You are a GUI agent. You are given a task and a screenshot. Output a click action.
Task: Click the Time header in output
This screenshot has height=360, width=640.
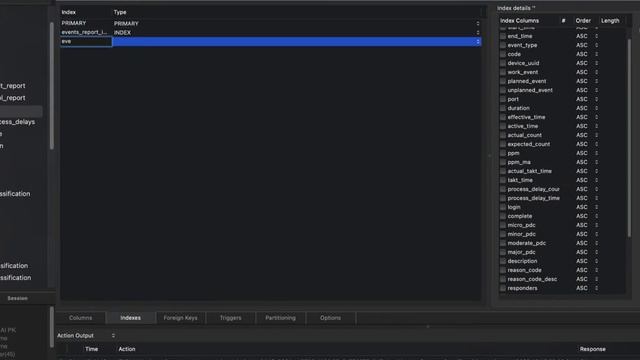point(91,349)
